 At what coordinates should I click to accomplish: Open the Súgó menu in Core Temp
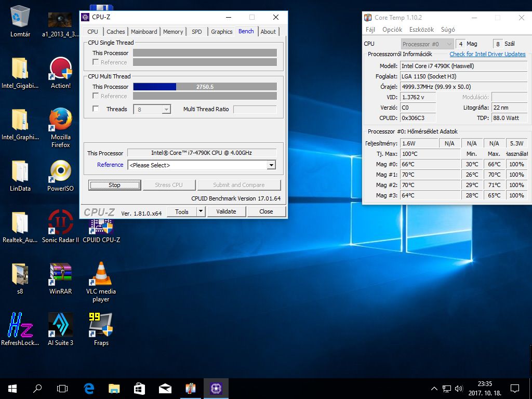click(x=448, y=30)
